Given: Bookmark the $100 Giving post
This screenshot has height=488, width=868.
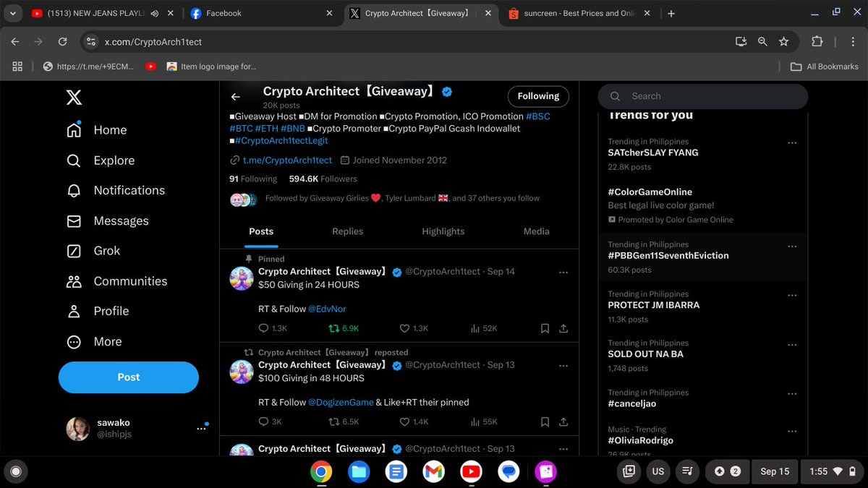Looking at the screenshot, I should pos(545,421).
